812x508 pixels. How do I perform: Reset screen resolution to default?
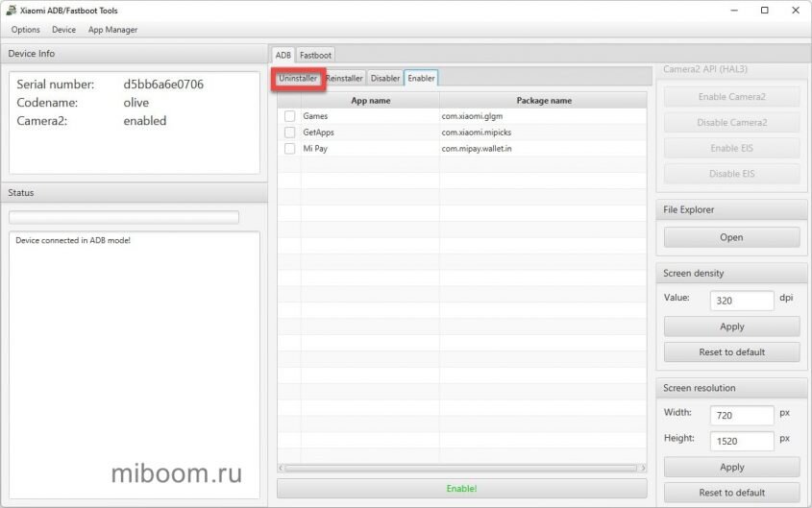tap(731, 493)
